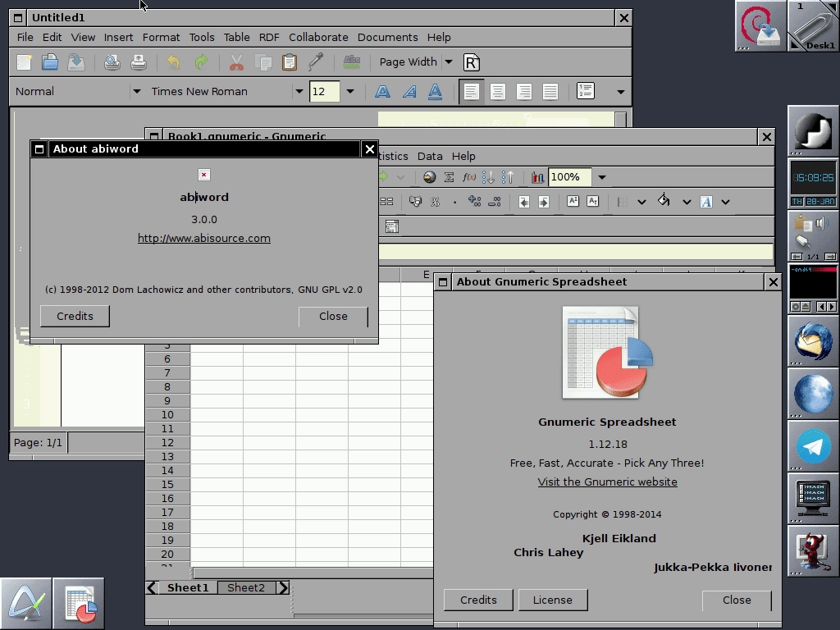Open AbiWord Collaborate menu

point(318,38)
